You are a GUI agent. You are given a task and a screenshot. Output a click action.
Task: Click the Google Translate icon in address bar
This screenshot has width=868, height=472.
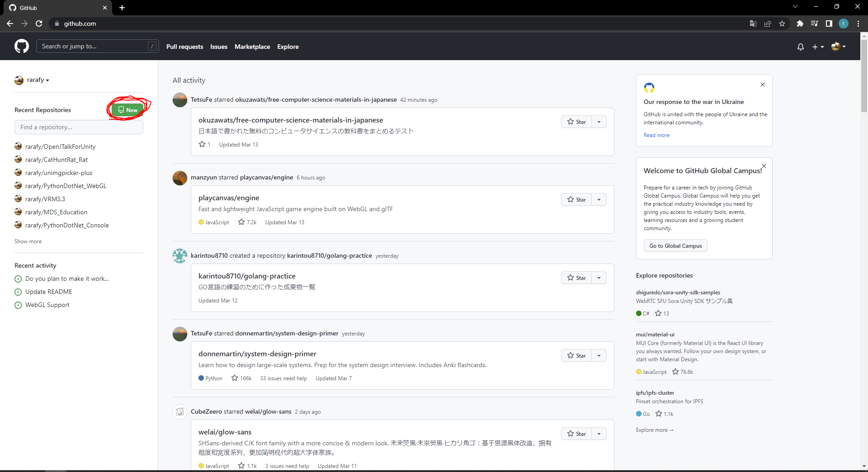point(753,24)
